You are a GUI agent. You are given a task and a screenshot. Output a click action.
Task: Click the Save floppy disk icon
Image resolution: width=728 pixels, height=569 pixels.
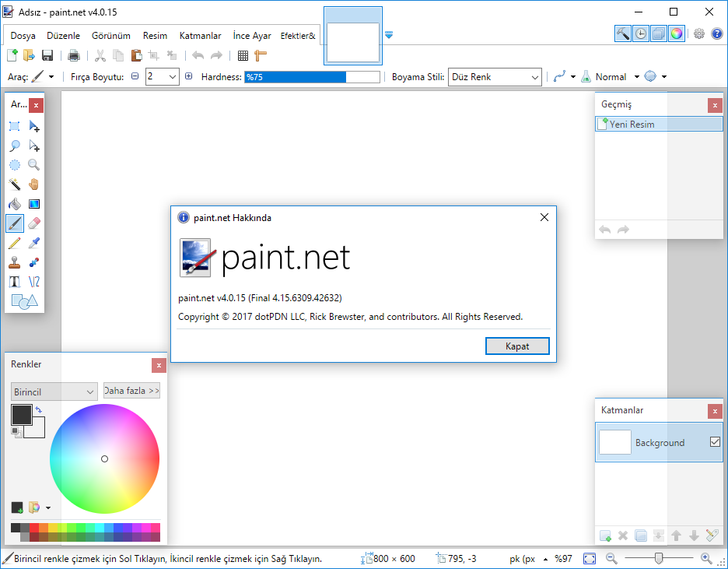coord(47,56)
